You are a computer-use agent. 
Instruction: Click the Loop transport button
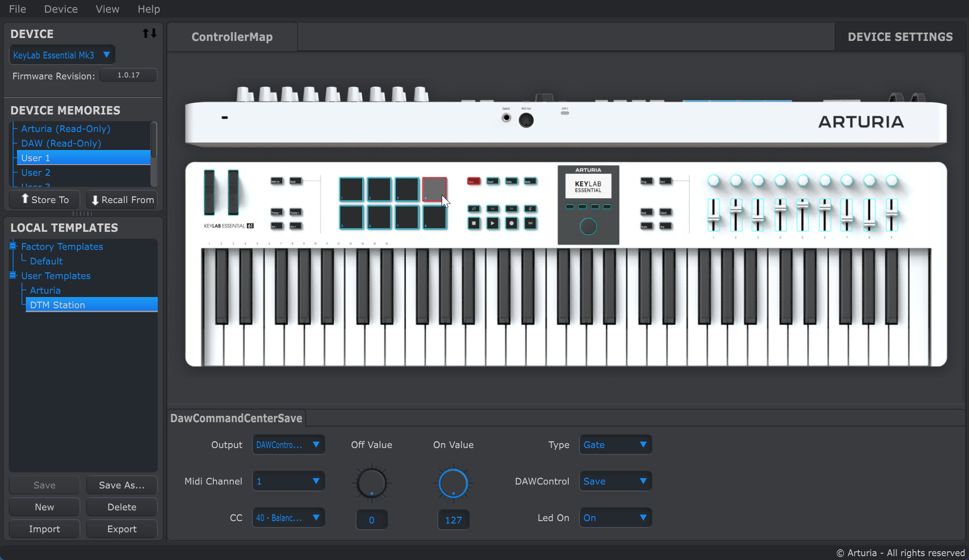[474, 209]
